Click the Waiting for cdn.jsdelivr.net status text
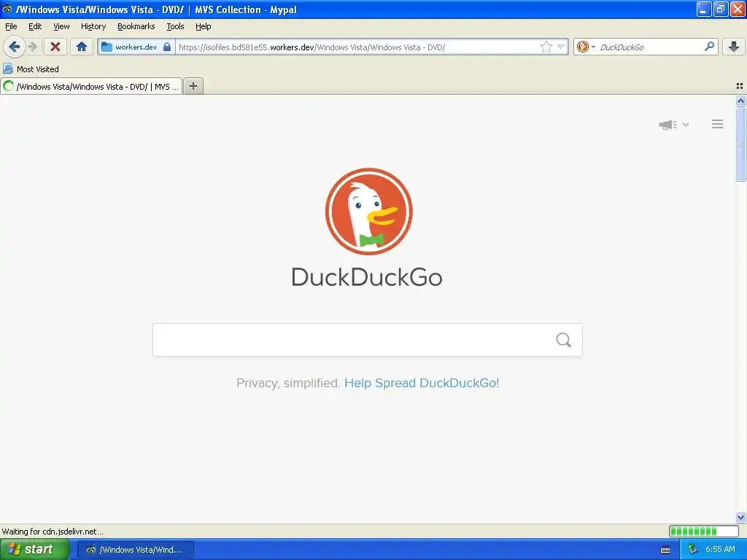Screen dimensions: 747x560 coord(53,532)
